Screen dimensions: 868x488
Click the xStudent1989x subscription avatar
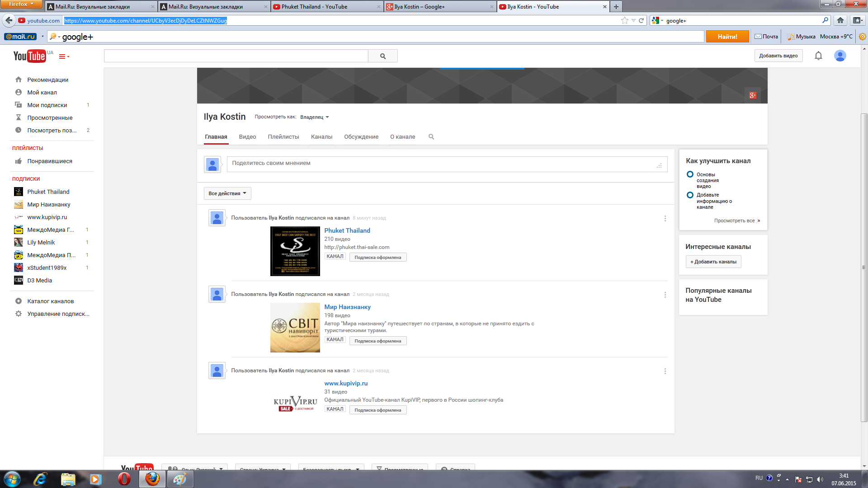coord(19,267)
